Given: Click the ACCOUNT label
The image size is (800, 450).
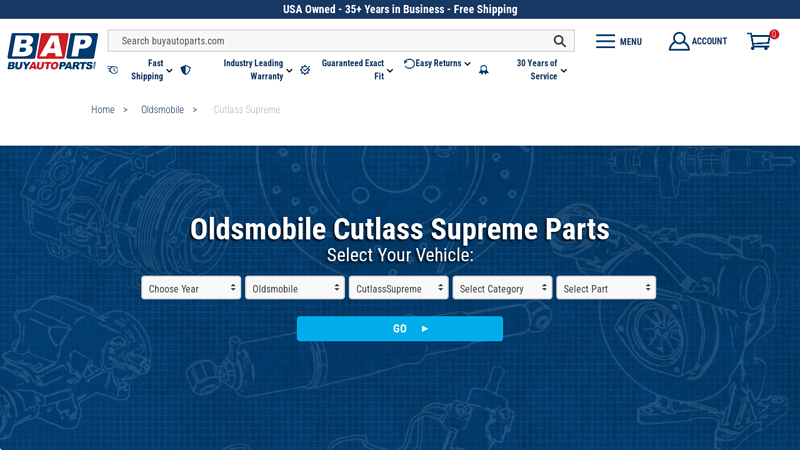Looking at the screenshot, I should tap(709, 41).
